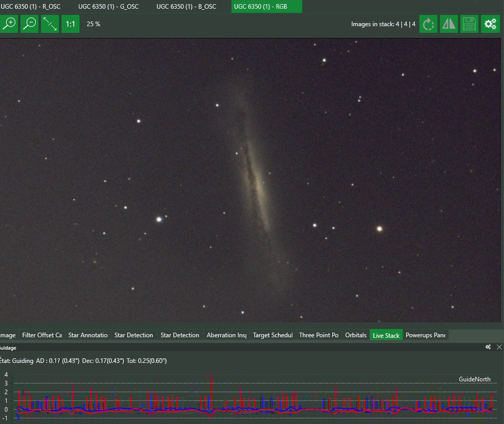504x424 pixels.
Task: Open live stack settings gears
Action: point(490,24)
